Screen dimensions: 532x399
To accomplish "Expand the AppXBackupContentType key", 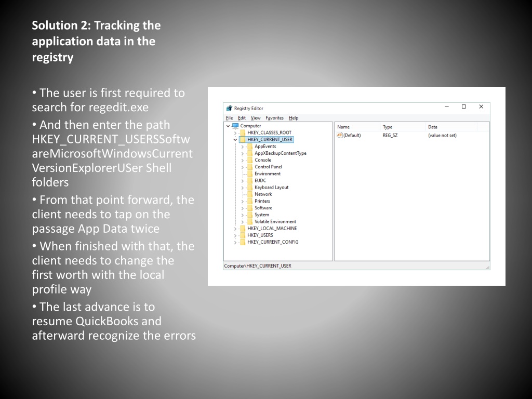I will tap(242, 153).
